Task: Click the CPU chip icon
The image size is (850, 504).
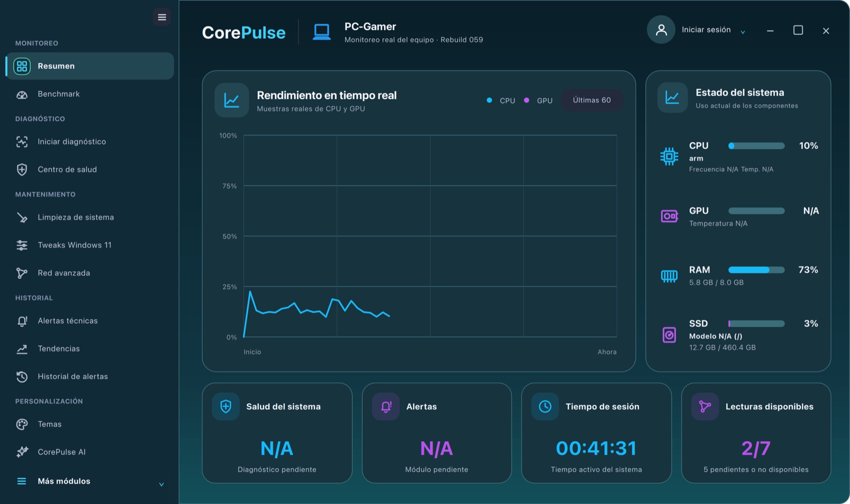Action: pos(669,156)
